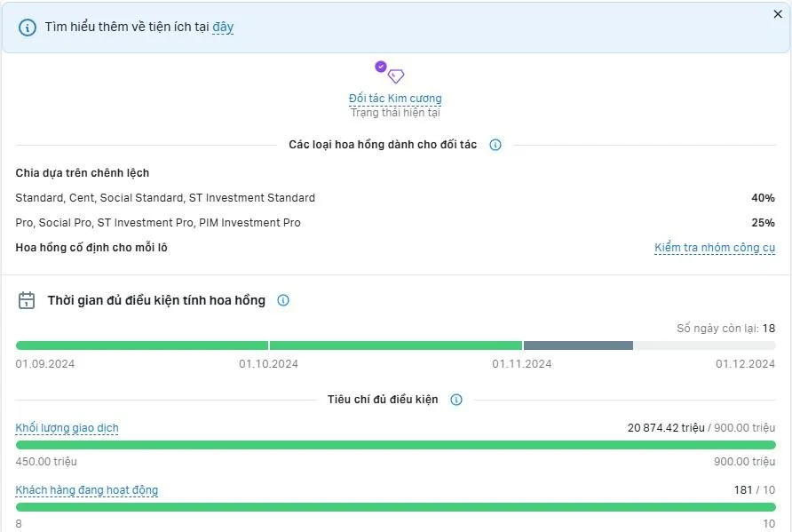Click the 01.12.2024 date label on the timeline
792x532 pixels.
747,363
